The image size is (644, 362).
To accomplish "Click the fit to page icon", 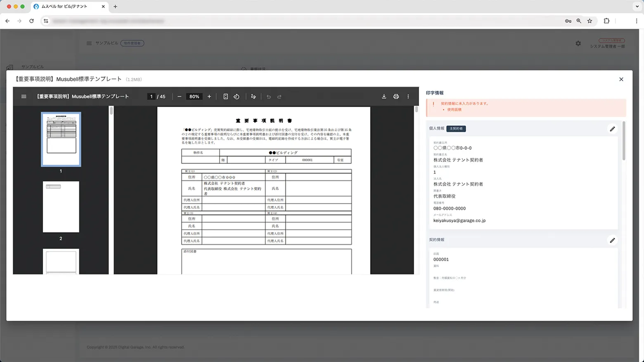I will [225, 97].
